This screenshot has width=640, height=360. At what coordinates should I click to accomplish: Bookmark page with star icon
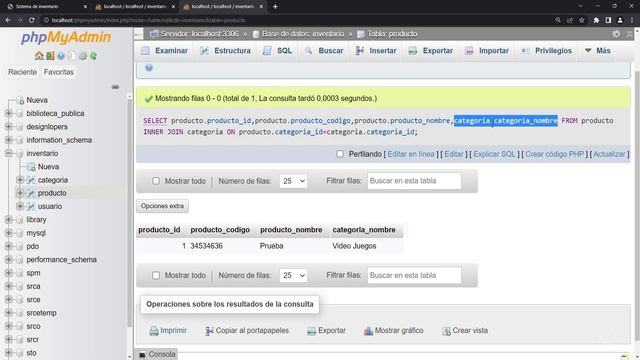(582, 20)
